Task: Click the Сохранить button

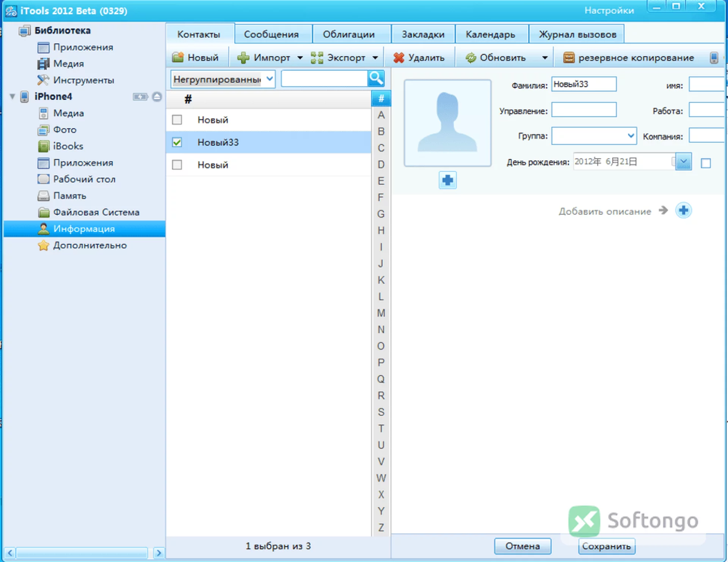Action: [x=607, y=546]
